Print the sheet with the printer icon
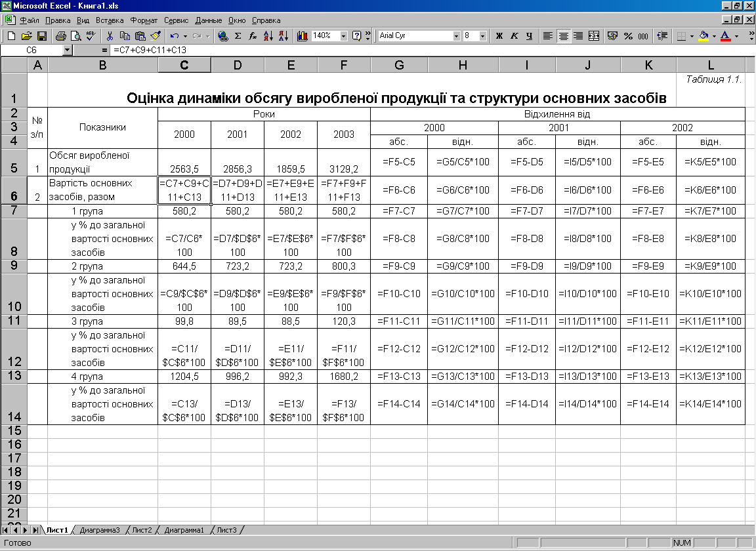This screenshot has width=756, height=551. [x=61, y=35]
